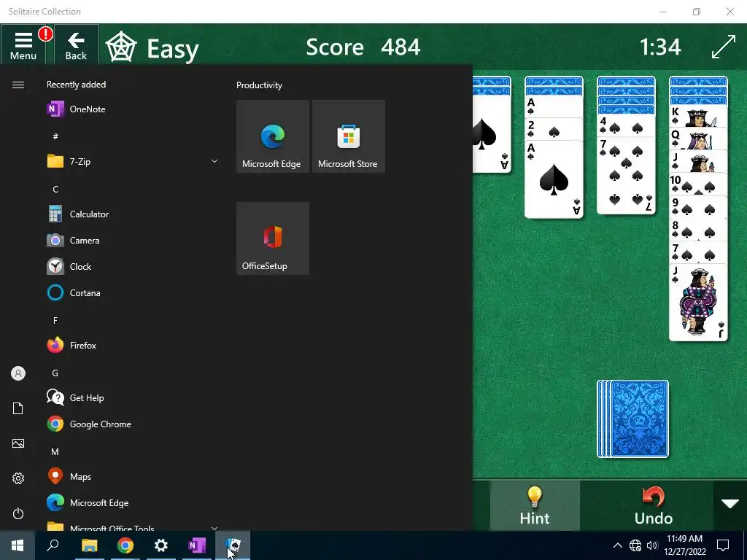Jump to letter M section header
Viewport: 747px width, 560px height.
55,451
